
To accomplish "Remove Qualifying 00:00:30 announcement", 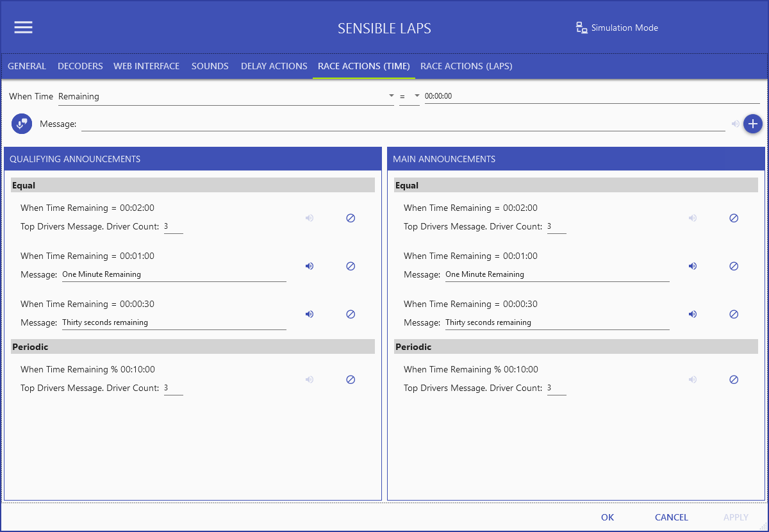I will pos(351,314).
